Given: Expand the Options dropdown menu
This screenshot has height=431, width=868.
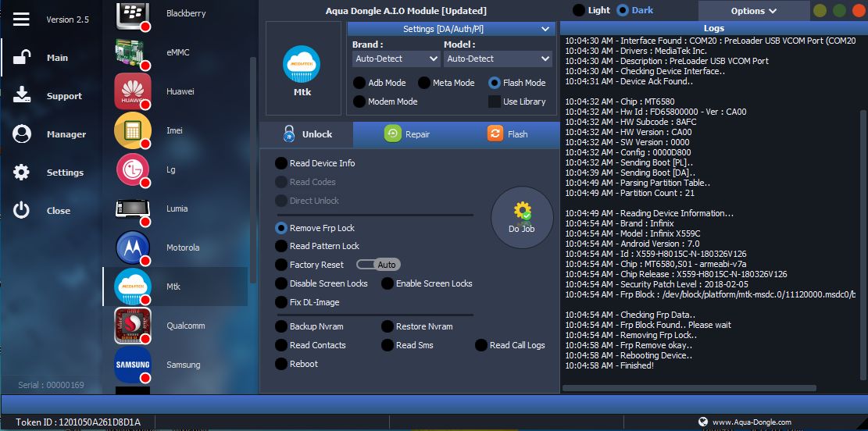Looking at the screenshot, I should tap(753, 11).
